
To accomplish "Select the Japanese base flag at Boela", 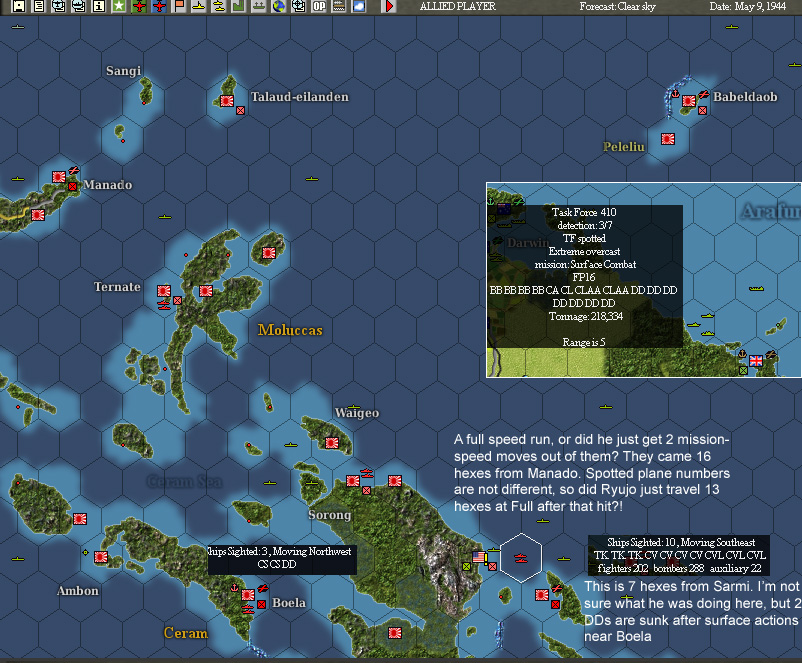I will click(x=248, y=594).
